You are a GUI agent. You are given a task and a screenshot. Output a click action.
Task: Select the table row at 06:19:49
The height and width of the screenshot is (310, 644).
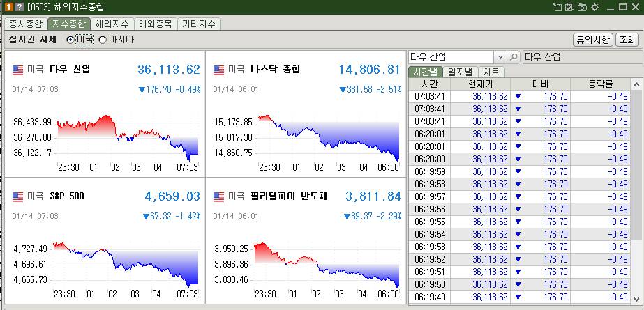pyautogui.click(x=519, y=297)
